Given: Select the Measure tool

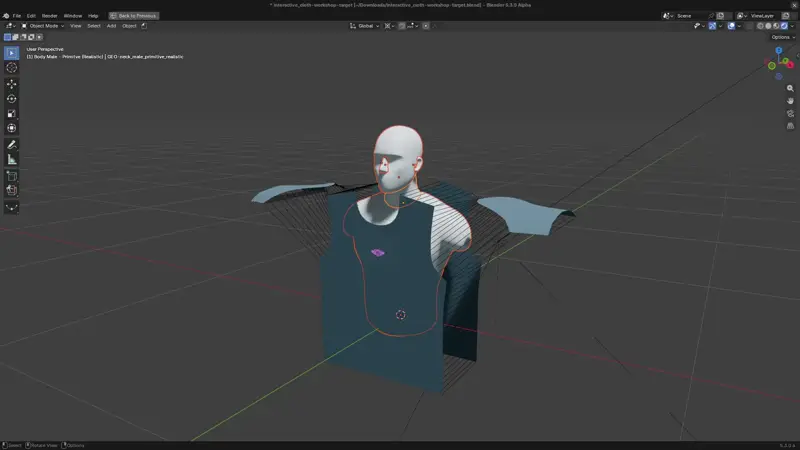Looking at the screenshot, I should (11, 160).
